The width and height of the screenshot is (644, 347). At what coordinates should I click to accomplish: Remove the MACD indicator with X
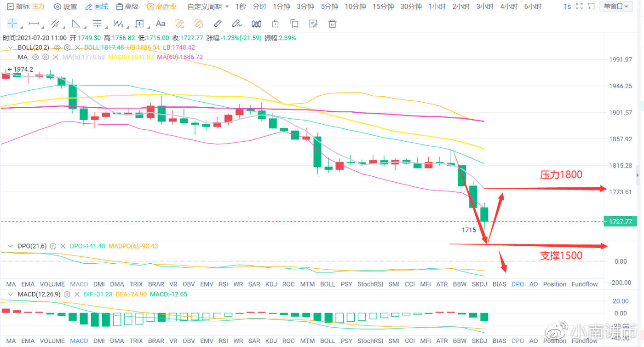[x=77, y=294]
